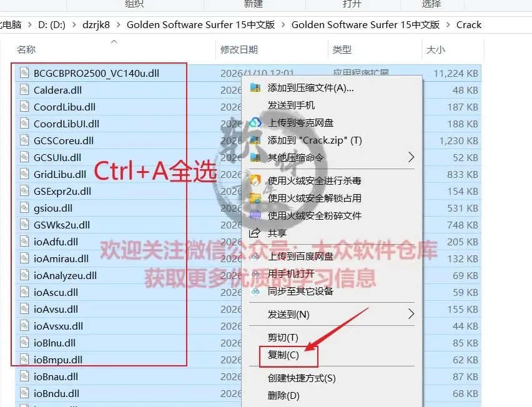Click the CoordLibUI.dll file icon
This screenshot has width=532, height=407.
click(24, 124)
